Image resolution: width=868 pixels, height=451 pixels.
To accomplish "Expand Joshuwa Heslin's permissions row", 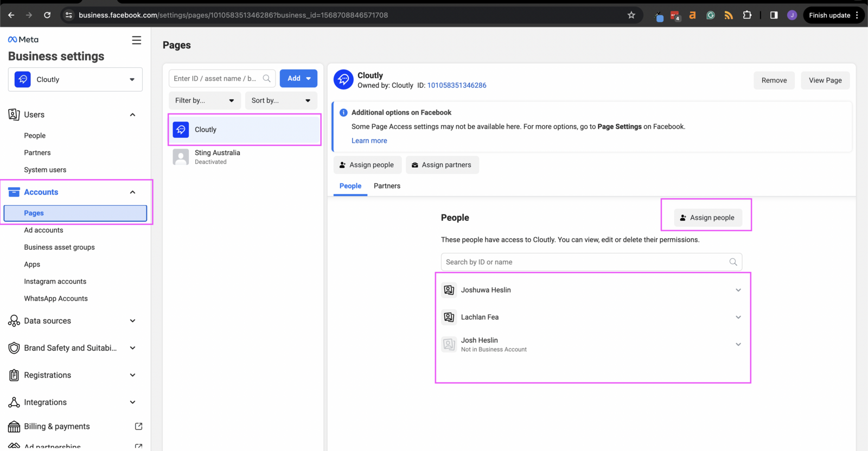I will pyautogui.click(x=738, y=290).
